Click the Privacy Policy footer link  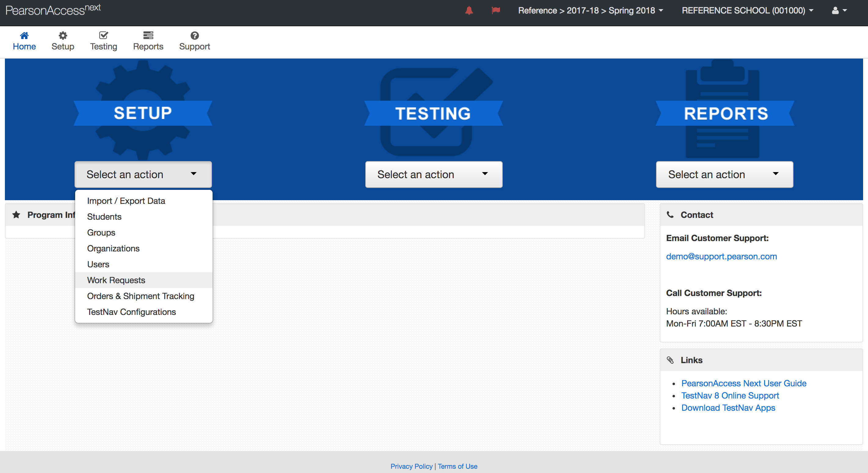pos(411,466)
